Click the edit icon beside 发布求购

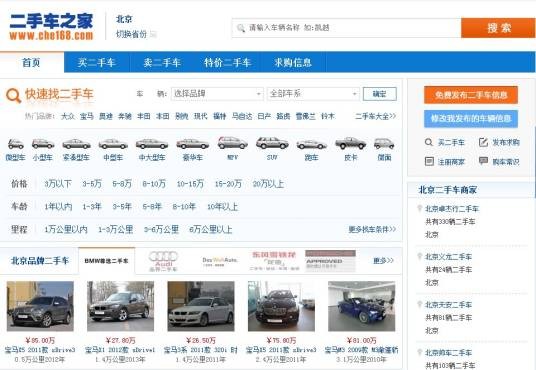(483, 142)
